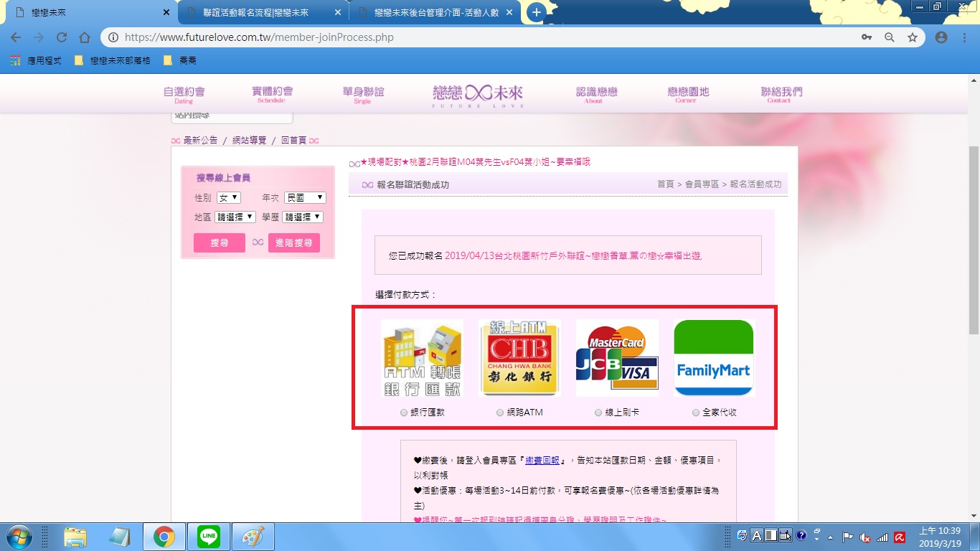Open the muted volume tray icon

click(x=865, y=537)
